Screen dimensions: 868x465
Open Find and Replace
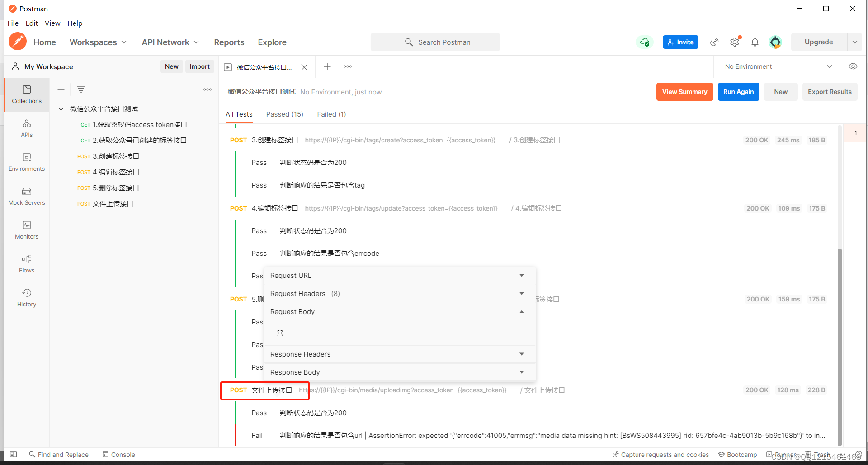pyautogui.click(x=59, y=455)
